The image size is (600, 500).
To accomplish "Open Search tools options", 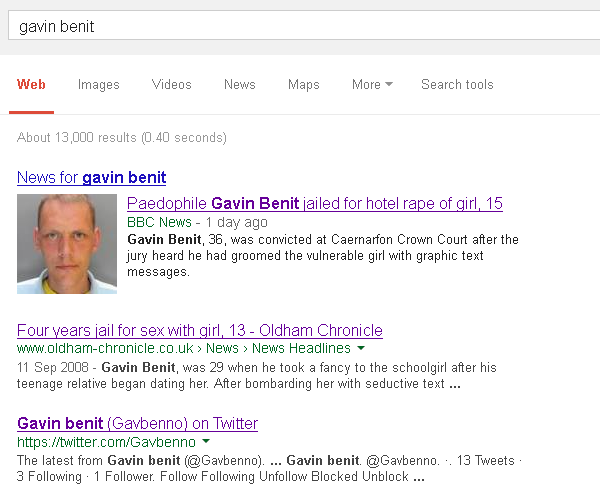I will 457,84.
